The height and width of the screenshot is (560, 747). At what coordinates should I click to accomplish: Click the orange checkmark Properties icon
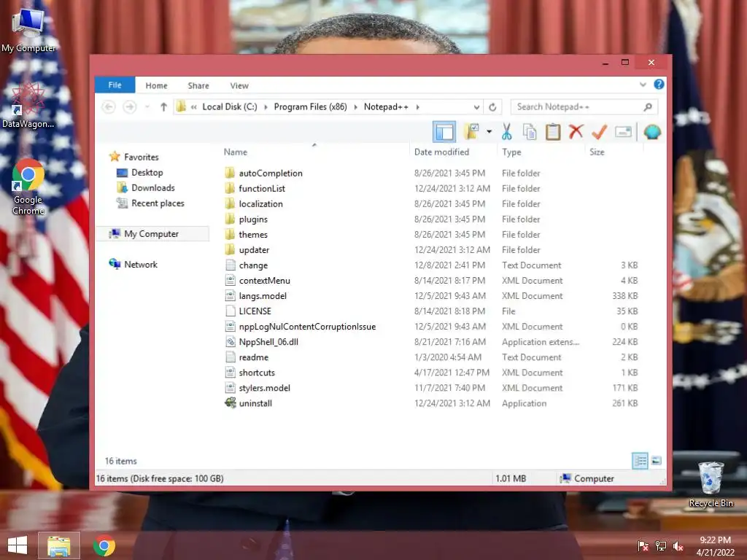(600, 131)
